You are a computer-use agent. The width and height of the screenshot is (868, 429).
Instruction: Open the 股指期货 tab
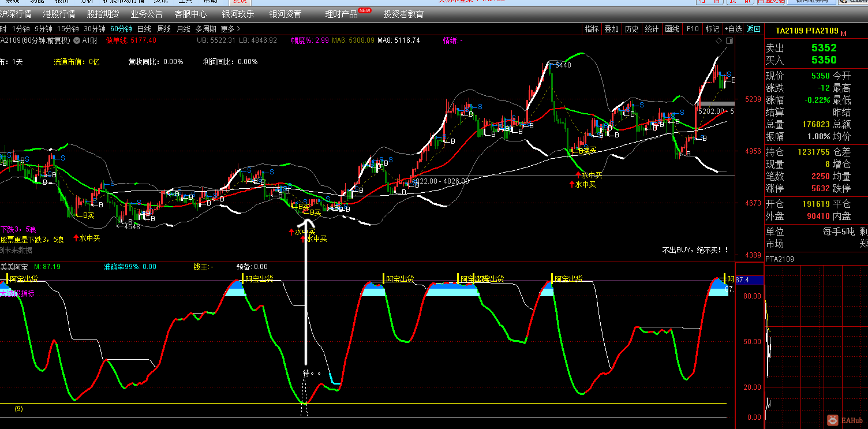click(103, 14)
